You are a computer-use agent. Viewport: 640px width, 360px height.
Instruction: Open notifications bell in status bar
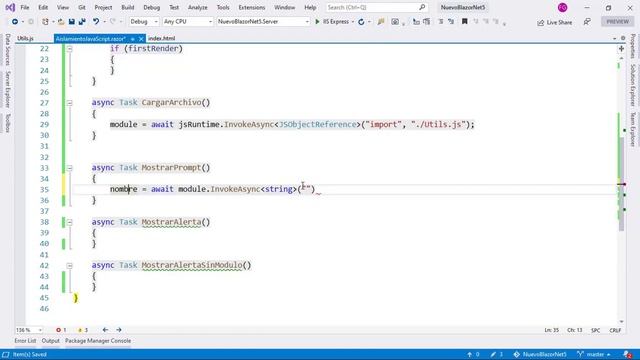coord(627,354)
